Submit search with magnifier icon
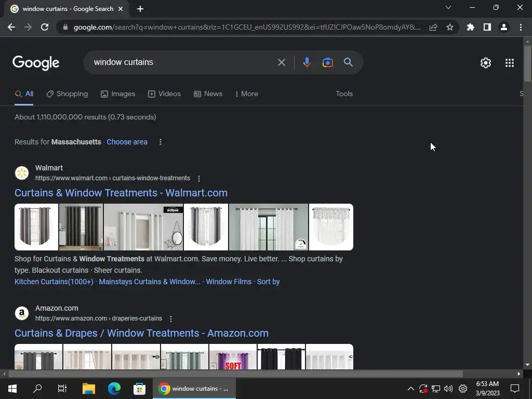532x399 pixels. point(348,62)
